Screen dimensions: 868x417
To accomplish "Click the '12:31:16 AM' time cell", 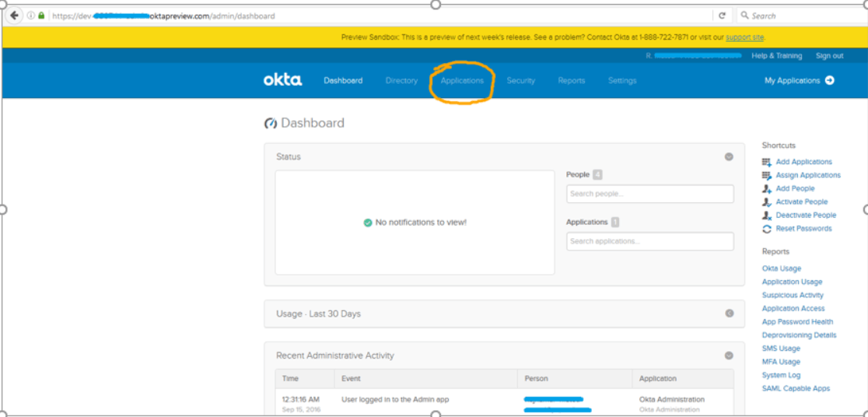I will pos(300,399).
